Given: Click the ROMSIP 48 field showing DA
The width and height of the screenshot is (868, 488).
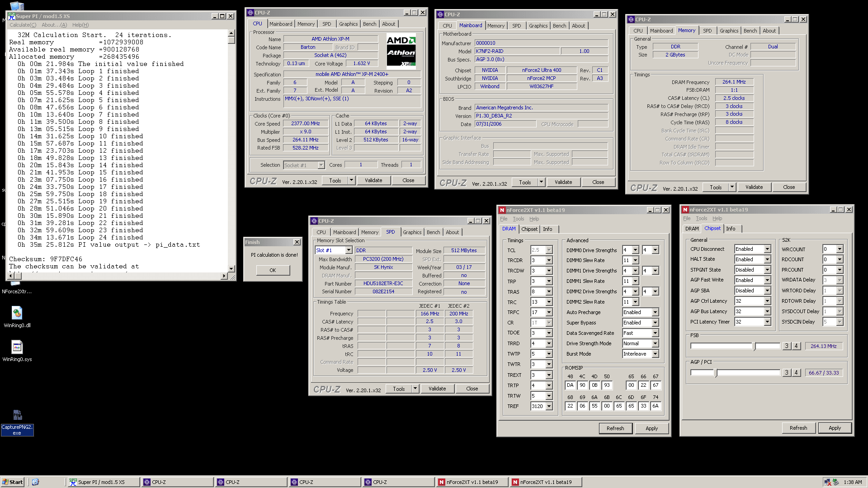Looking at the screenshot, I should click(x=570, y=385).
